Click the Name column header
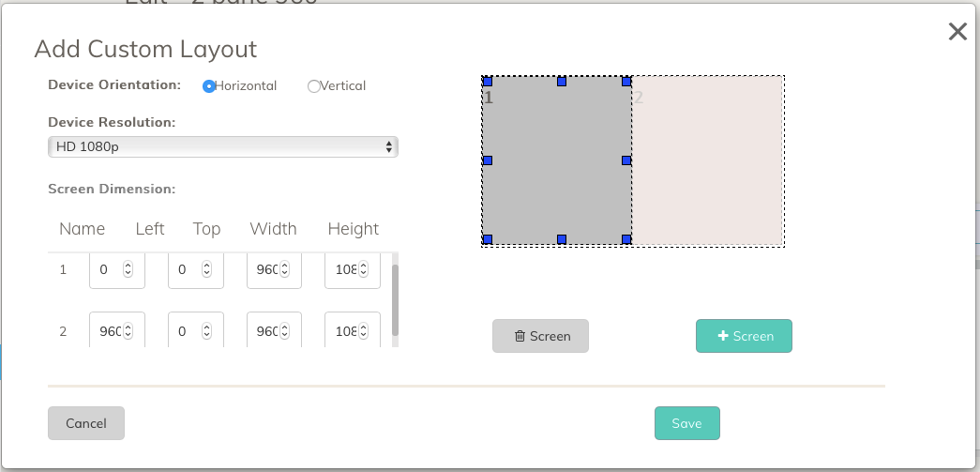The image size is (980, 472). 82,229
